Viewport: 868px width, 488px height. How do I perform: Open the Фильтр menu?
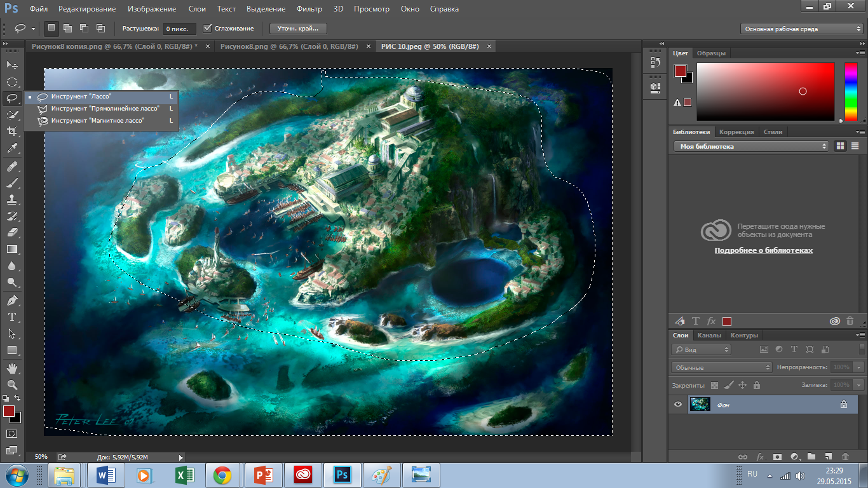click(x=309, y=9)
